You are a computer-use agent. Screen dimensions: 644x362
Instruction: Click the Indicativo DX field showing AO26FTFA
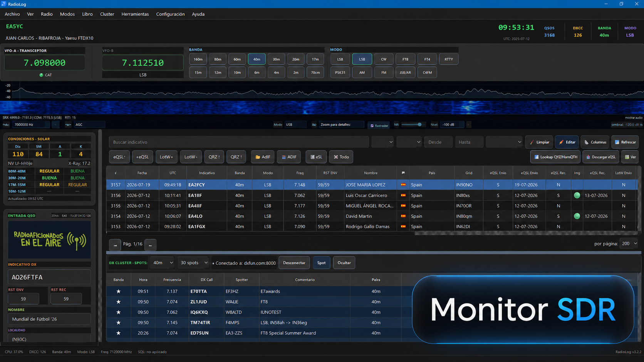[49, 277]
